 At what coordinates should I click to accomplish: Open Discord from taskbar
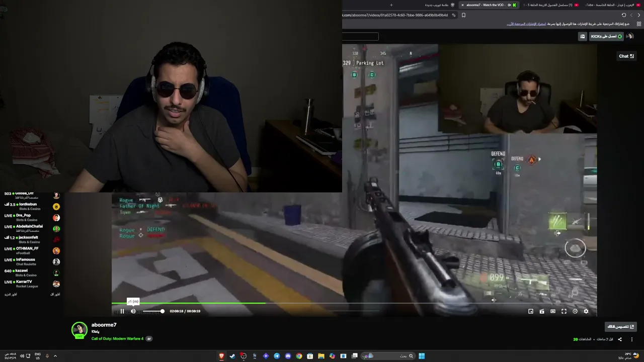(288, 356)
